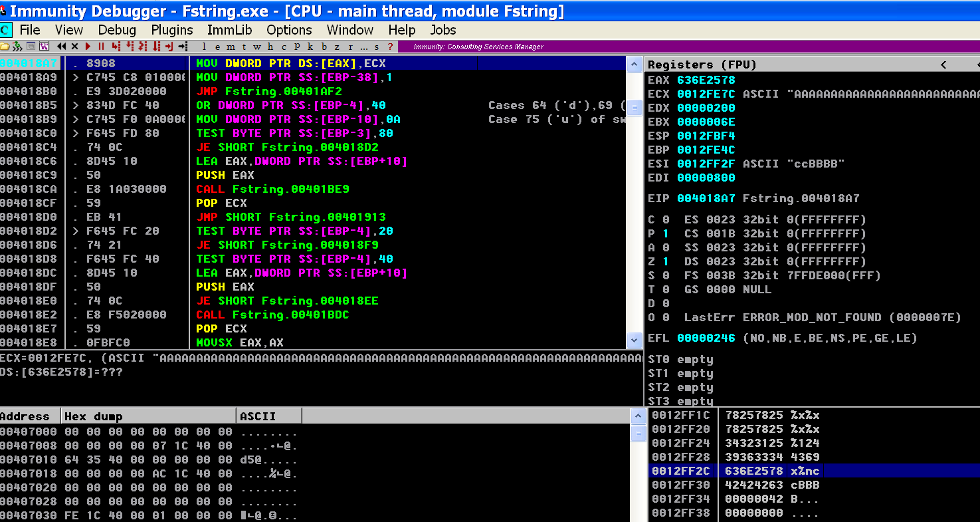This screenshot has width=980, height=522.
Task: Open the Debug menu
Action: click(x=117, y=30)
